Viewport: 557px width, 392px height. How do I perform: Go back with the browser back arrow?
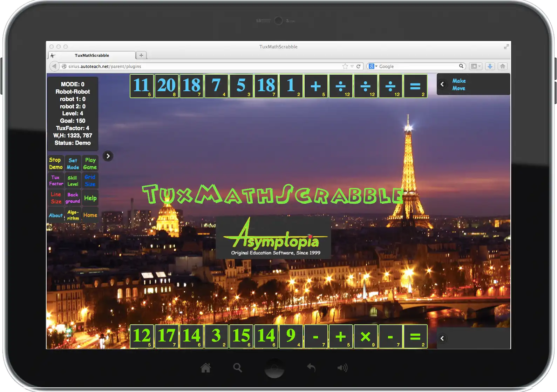(x=54, y=66)
